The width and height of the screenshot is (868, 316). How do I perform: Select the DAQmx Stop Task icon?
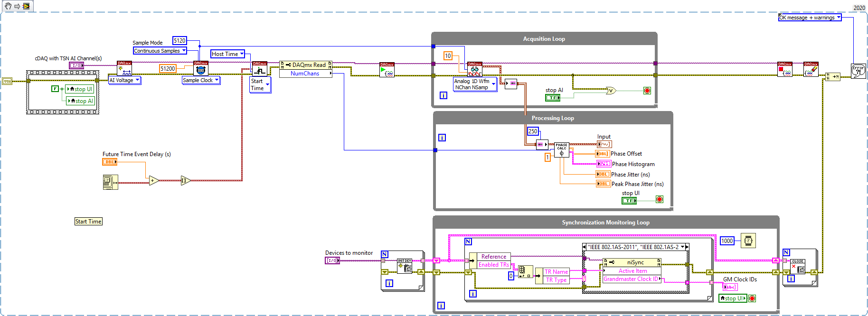(x=784, y=69)
